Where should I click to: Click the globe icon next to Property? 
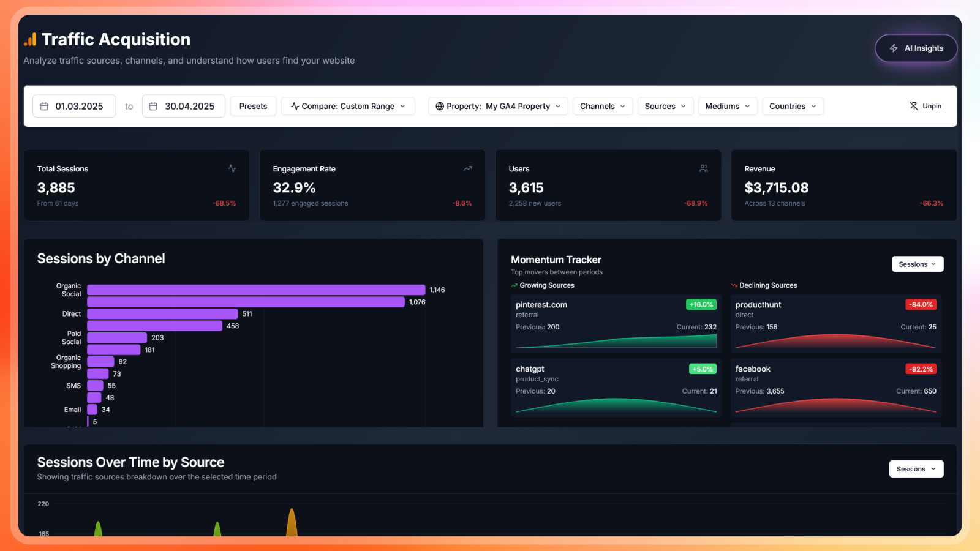[x=439, y=107]
